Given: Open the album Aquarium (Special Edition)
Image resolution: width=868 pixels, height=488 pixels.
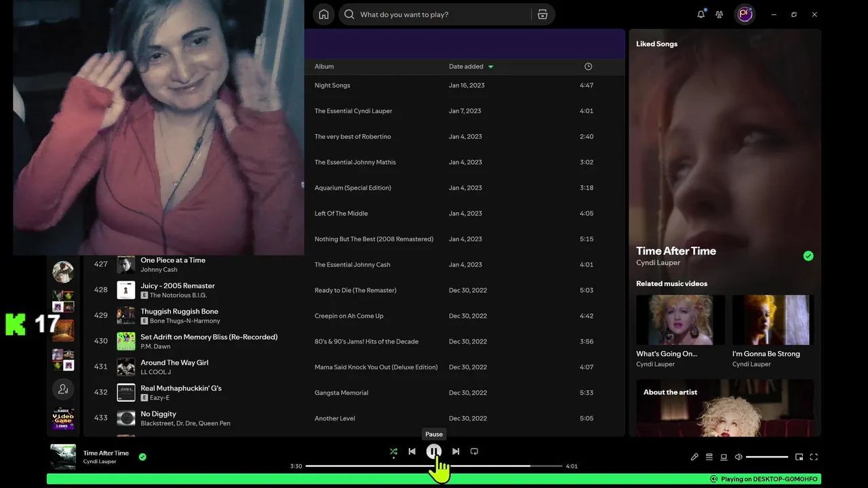Looking at the screenshot, I should [353, 188].
